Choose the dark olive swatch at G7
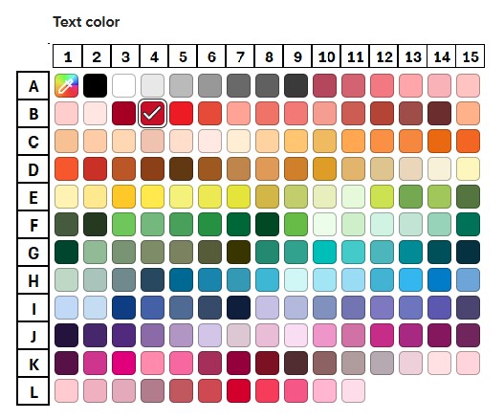The image size is (504, 420). point(238,252)
